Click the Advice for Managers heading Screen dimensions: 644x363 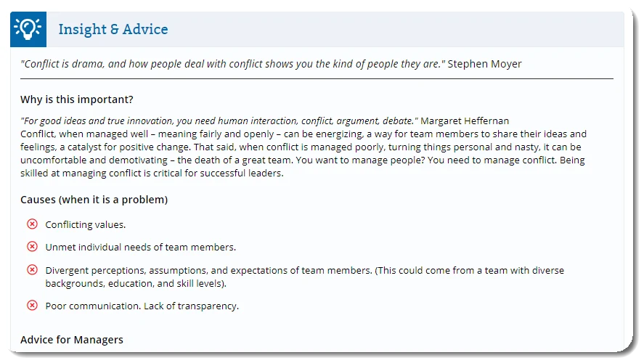tap(72, 340)
